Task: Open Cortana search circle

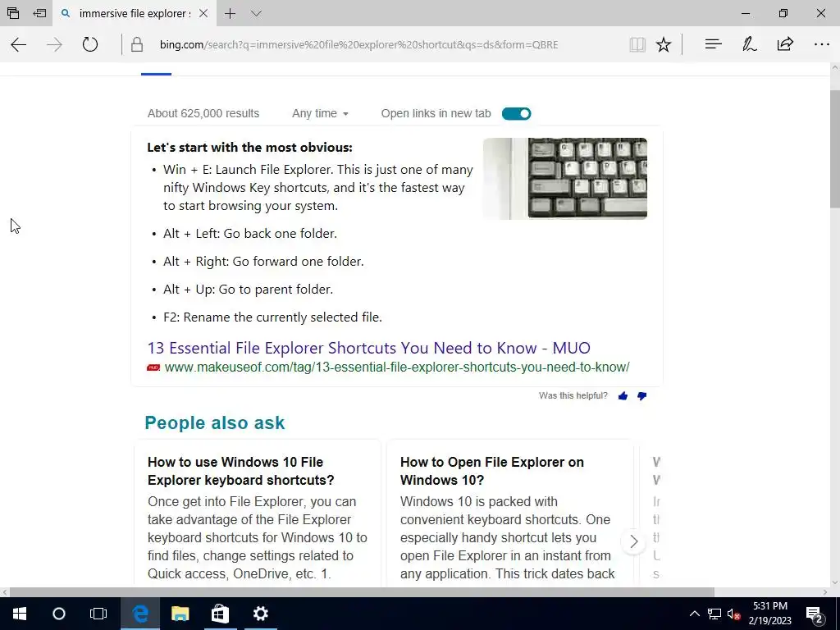Action: click(59, 614)
